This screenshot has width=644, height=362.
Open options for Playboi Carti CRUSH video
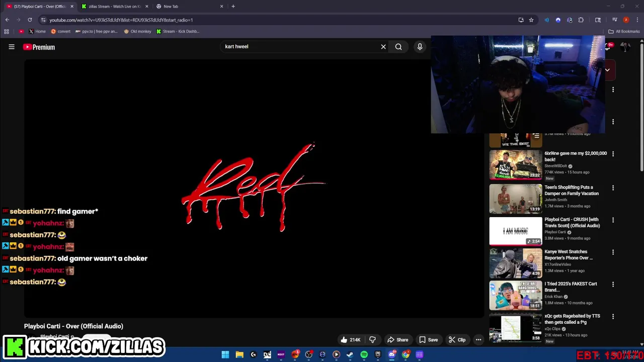(x=613, y=220)
